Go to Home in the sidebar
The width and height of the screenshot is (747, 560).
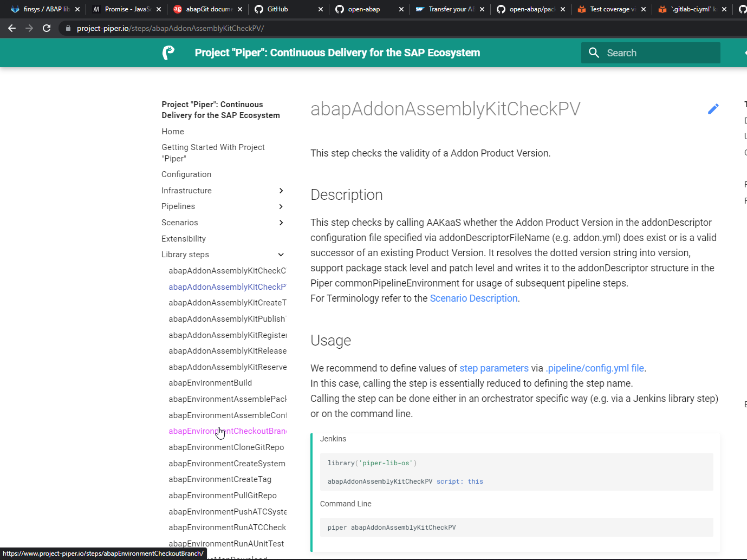(x=173, y=131)
